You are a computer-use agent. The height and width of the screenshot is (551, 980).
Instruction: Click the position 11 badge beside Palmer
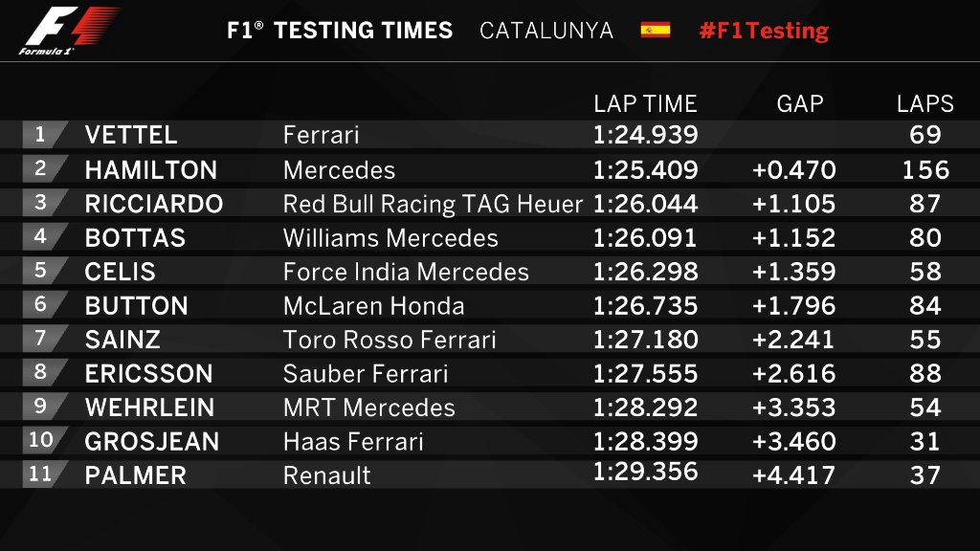[x=41, y=474]
